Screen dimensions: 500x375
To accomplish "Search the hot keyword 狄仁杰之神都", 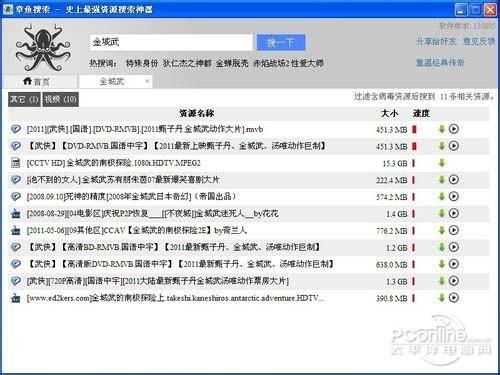I will tap(187, 63).
